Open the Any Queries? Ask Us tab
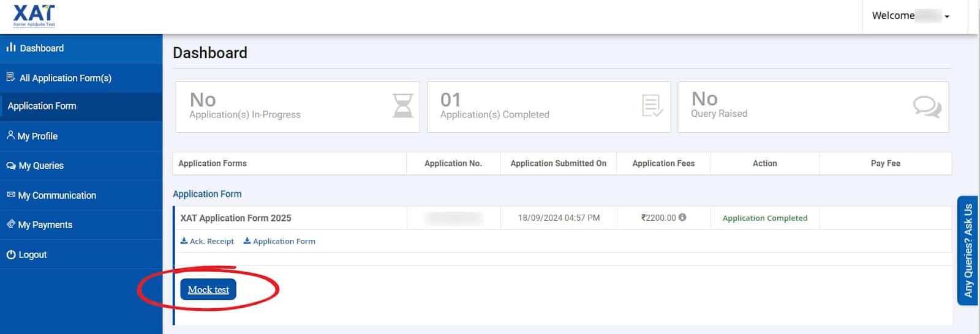This screenshot has height=334, width=980. 968,250
